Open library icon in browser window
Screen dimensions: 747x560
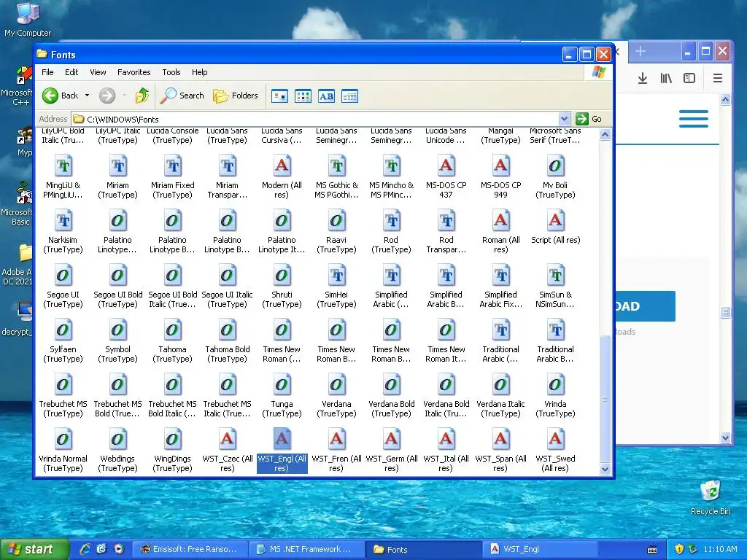tap(666, 78)
